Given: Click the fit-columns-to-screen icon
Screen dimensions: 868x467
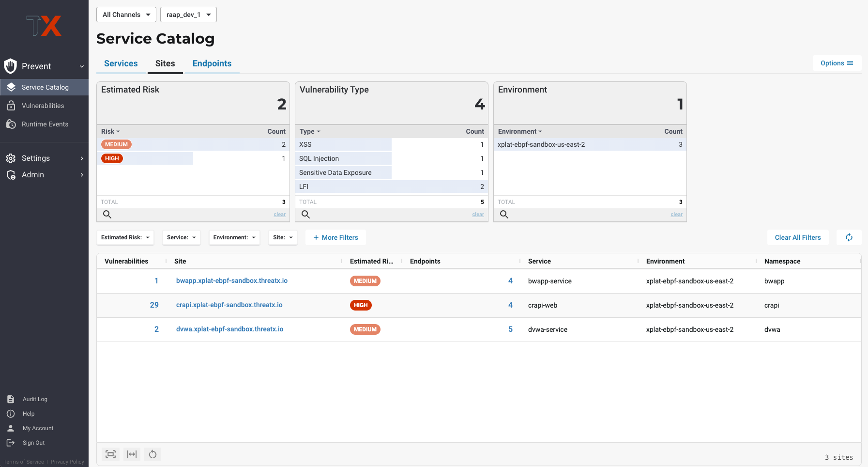Looking at the screenshot, I should point(111,454).
